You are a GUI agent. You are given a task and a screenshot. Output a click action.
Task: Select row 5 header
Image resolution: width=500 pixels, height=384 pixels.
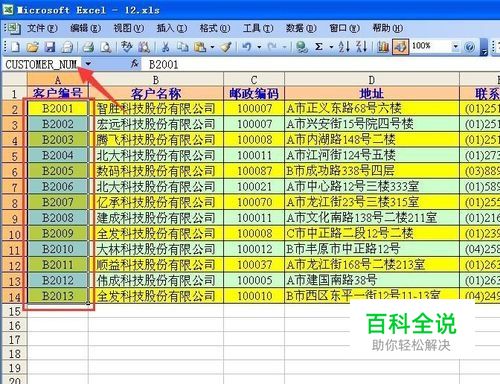pyautogui.click(x=14, y=156)
